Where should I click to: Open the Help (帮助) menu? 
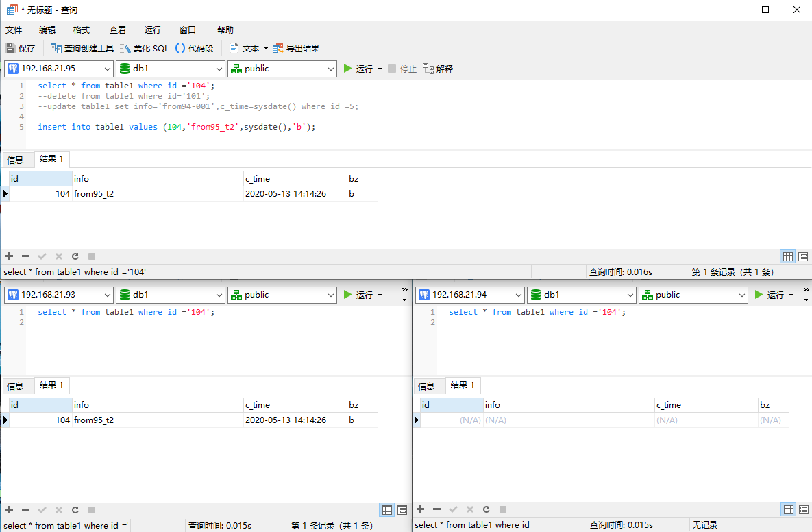[x=225, y=30]
